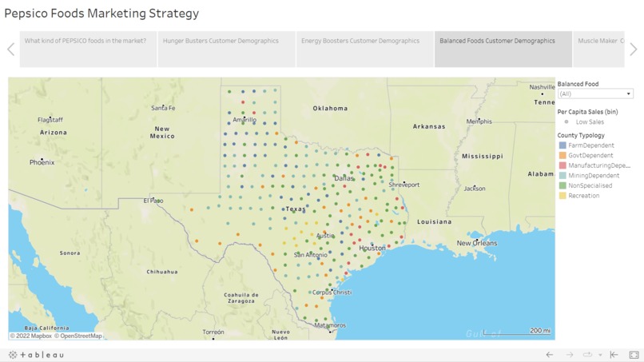Go to next story point arrow
Screen dimensions: 644x362
(634, 50)
